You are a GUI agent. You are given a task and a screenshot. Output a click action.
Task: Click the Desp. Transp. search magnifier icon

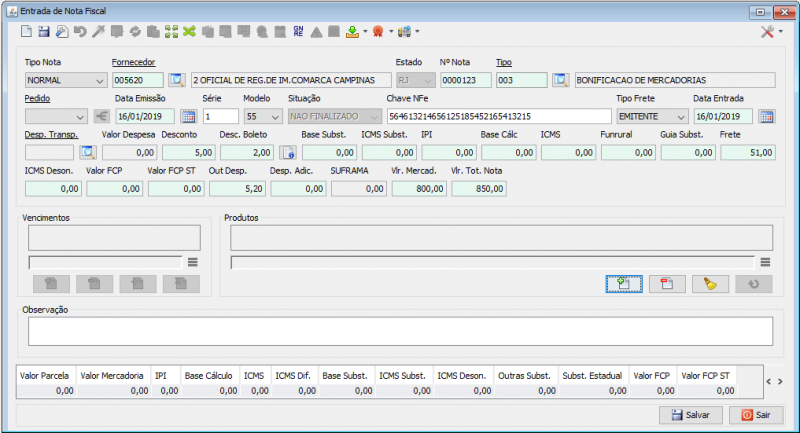(x=88, y=152)
